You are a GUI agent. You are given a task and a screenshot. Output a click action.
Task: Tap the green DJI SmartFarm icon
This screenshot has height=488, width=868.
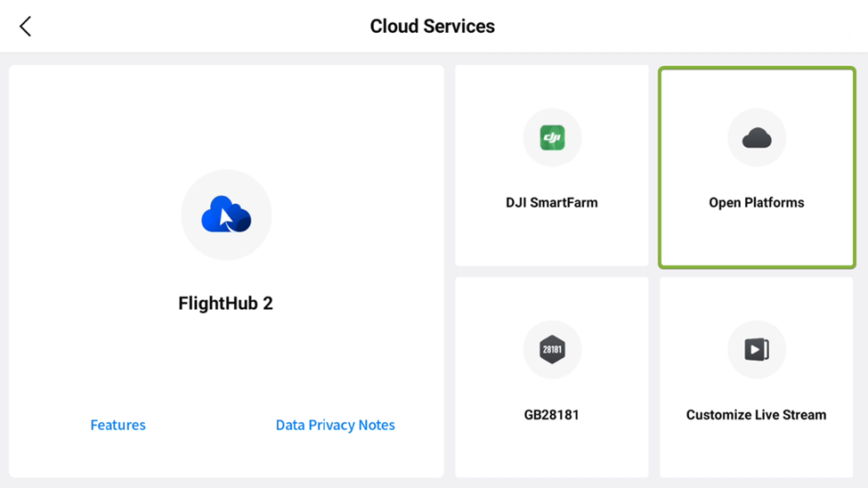pyautogui.click(x=552, y=137)
